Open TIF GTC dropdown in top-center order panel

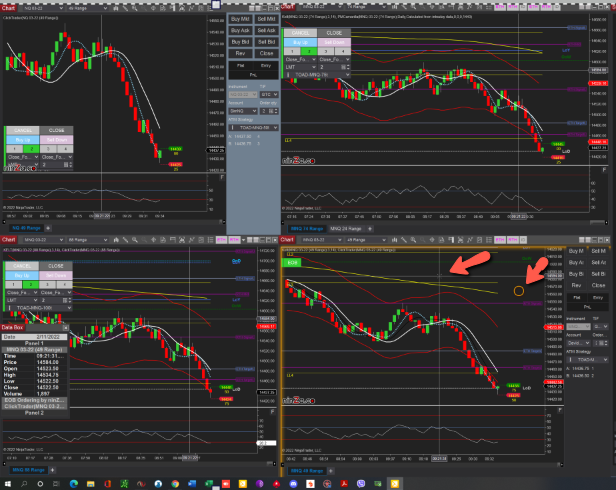269,95
